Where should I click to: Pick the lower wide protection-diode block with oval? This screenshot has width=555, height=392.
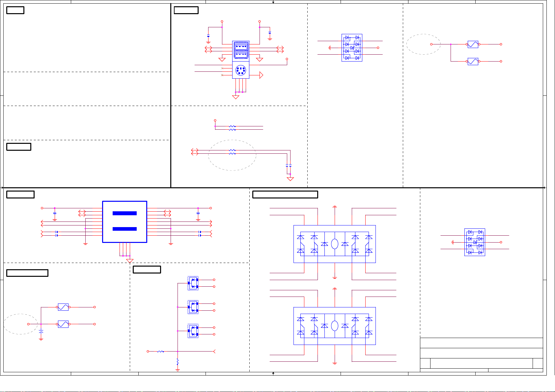tap(335, 326)
